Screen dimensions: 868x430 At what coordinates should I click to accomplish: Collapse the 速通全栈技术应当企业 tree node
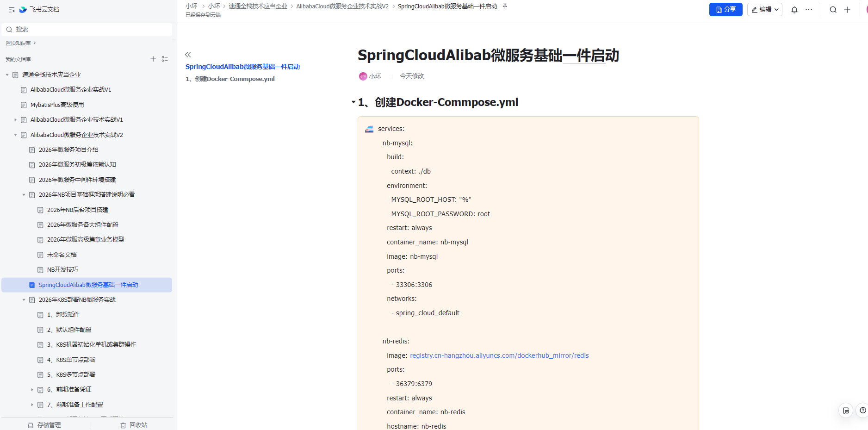[x=7, y=75]
